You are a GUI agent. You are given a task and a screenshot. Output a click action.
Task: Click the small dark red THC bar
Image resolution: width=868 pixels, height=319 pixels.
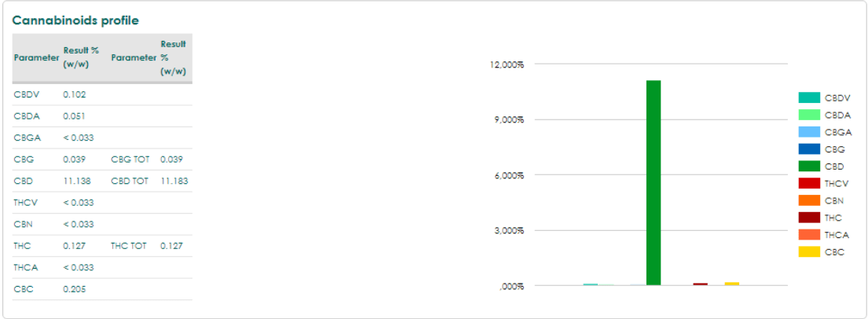pyautogui.click(x=700, y=284)
